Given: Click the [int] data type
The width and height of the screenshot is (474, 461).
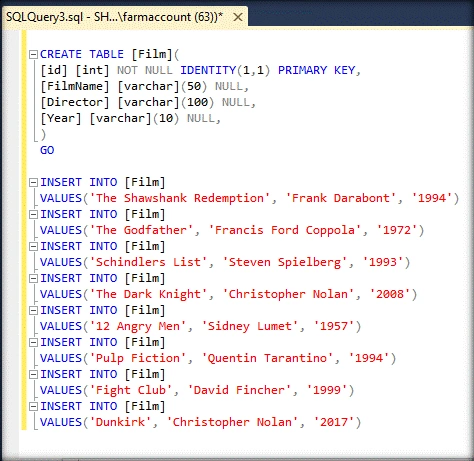Looking at the screenshot, I should point(92,70).
